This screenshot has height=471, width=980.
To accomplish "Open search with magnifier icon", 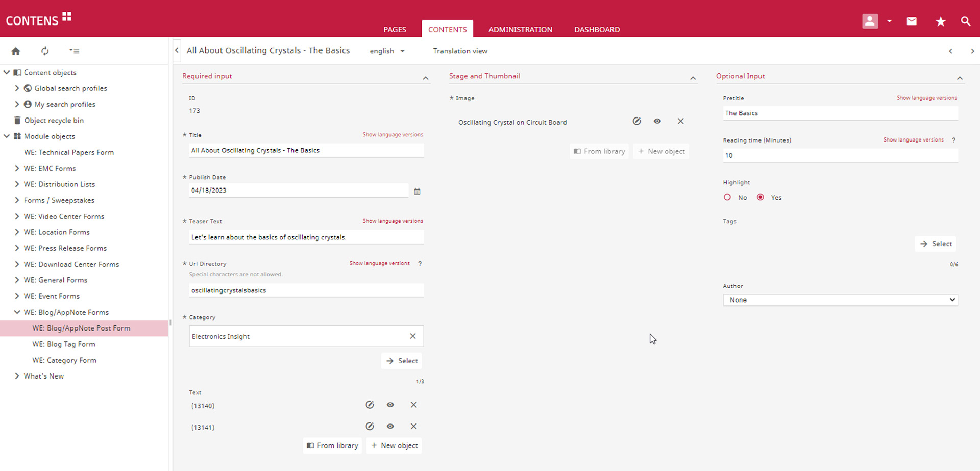I will pyautogui.click(x=965, y=21).
